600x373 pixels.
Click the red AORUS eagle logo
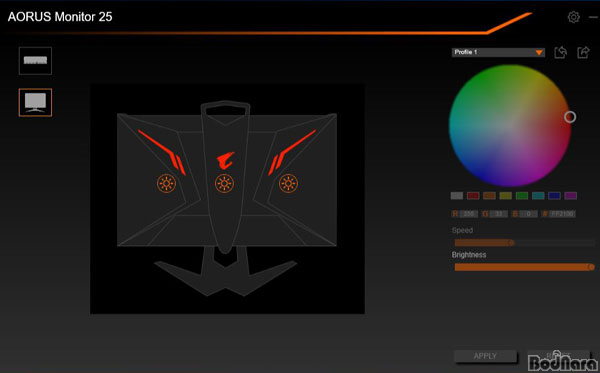pos(225,161)
